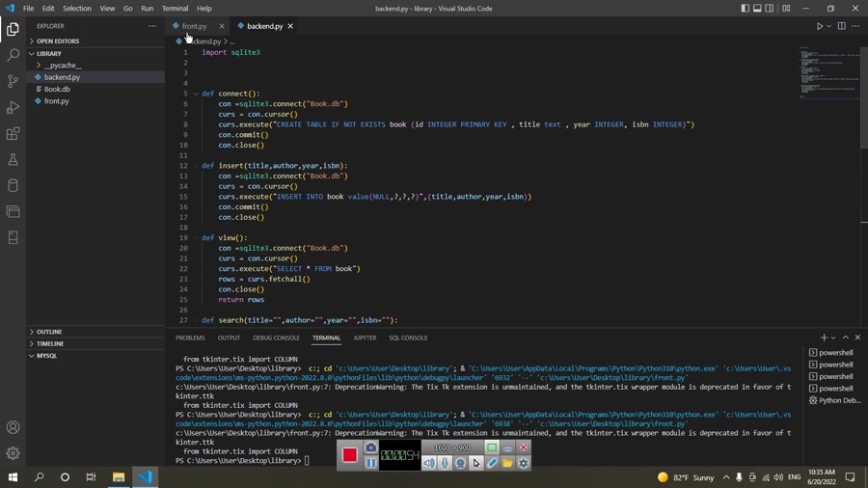The width and height of the screenshot is (868, 488).
Task: Run the Python file with play button
Action: [x=820, y=26]
